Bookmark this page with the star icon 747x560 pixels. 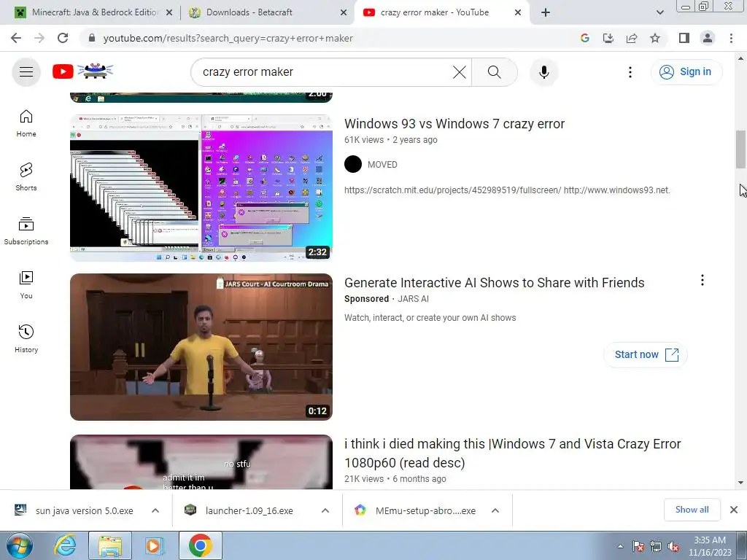click(655, 38)
